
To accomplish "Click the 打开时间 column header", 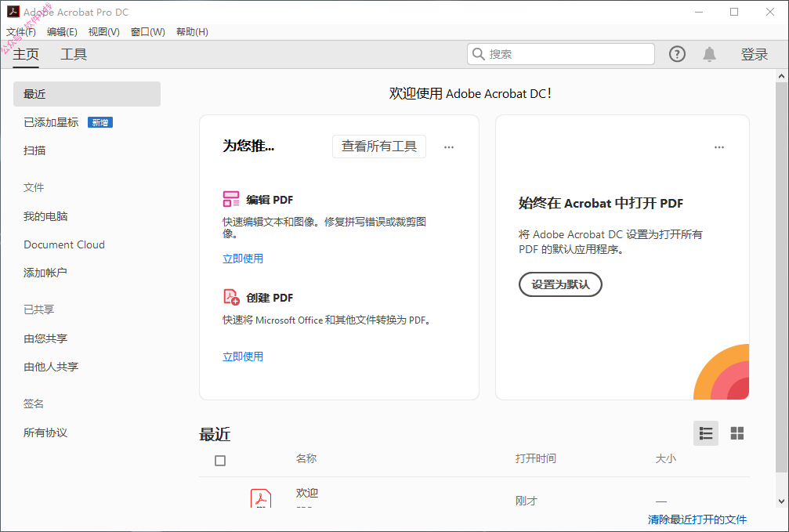I will pyautogui.click(x=536, y=458).
